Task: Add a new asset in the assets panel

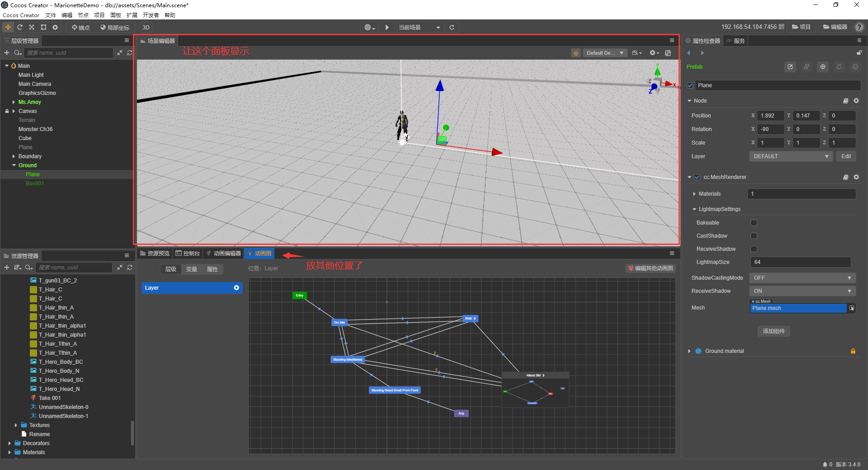Action: (x=7, y=268)
